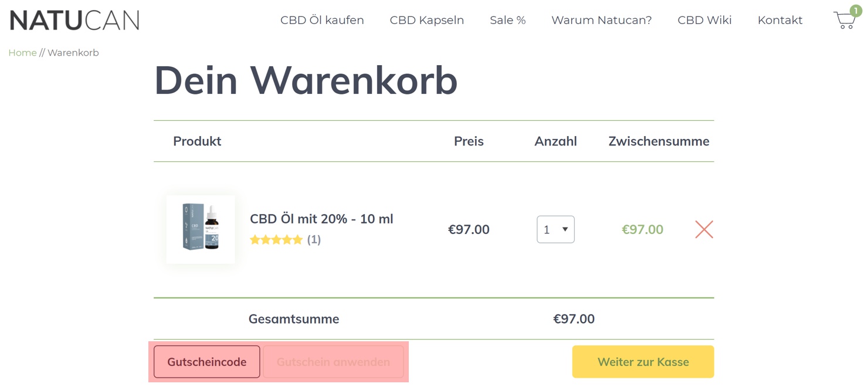Image resolution: width=868 pixels, height=387 pixels.
Task: View the (1) review count
Action: click(314, 240)
